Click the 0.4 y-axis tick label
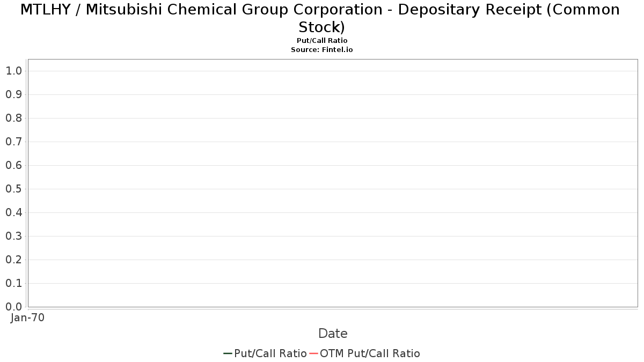Image resolution: width=644 pixels, height=362 pixels. click(x=13, y=212)
